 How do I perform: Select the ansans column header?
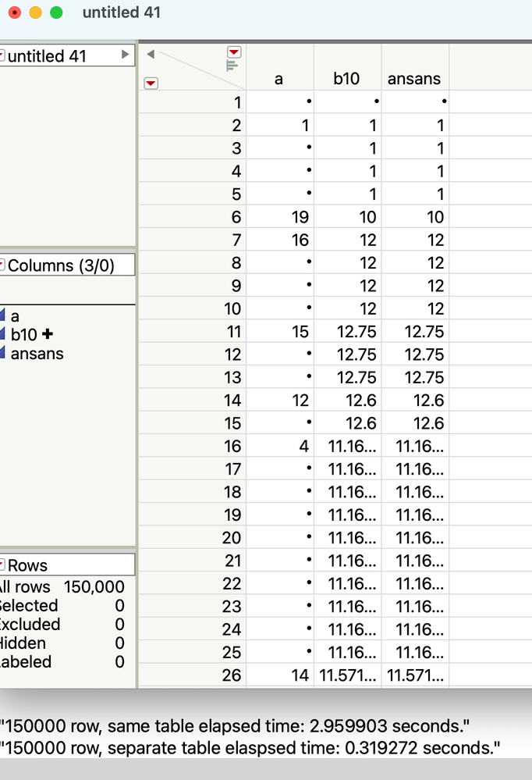[x=414, y=78]
